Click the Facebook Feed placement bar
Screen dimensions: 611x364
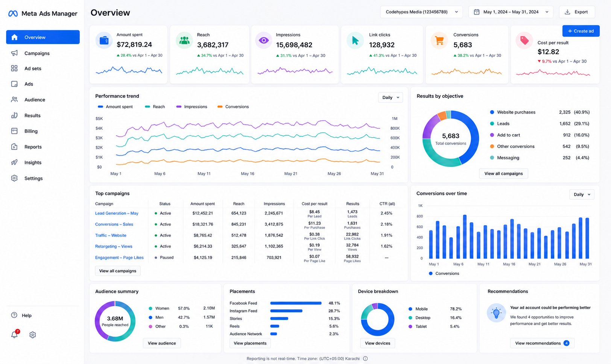(296, 303)
